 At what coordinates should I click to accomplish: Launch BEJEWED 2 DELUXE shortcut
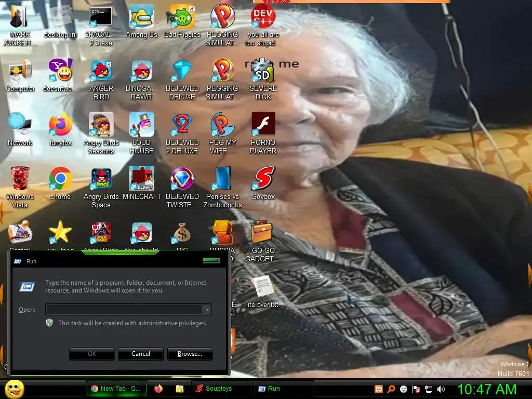tap(182, 134)
